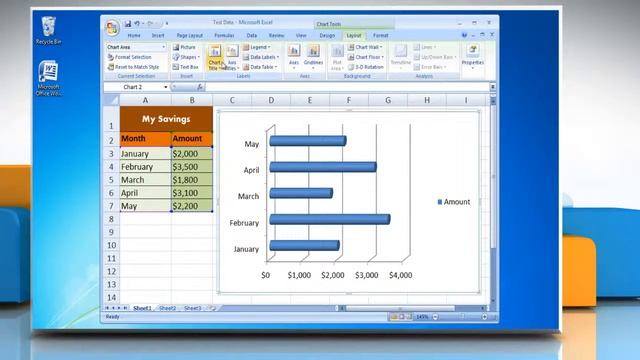Open Microsoft Office Word desktop shortcut
Viewport: 640px width, 360px height.
coord(48,78)
